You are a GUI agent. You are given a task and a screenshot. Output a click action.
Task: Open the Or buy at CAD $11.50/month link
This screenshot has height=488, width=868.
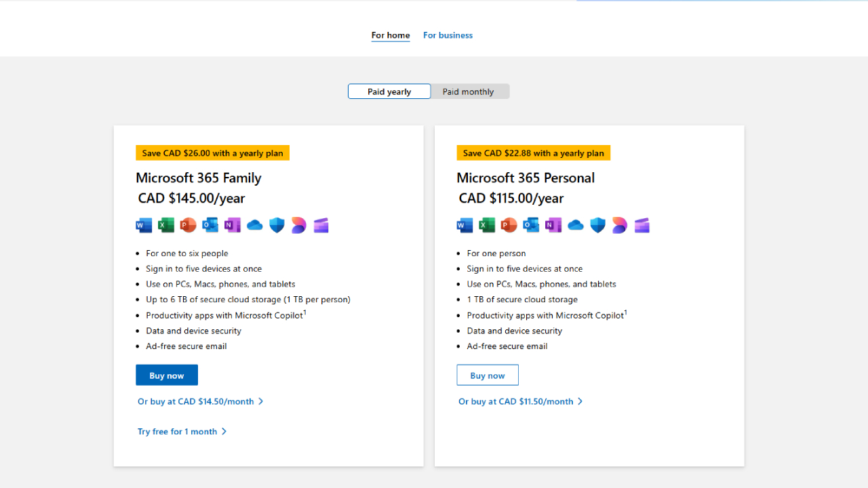521,401
